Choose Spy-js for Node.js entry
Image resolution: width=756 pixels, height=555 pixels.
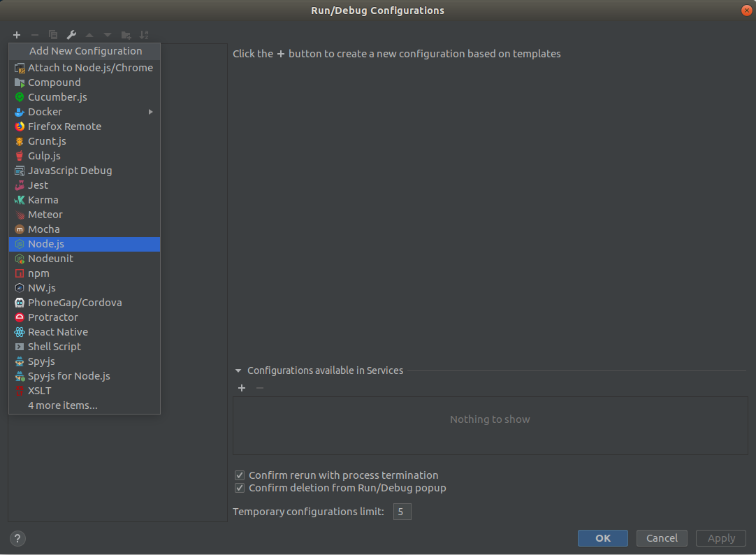pos(85,376)
